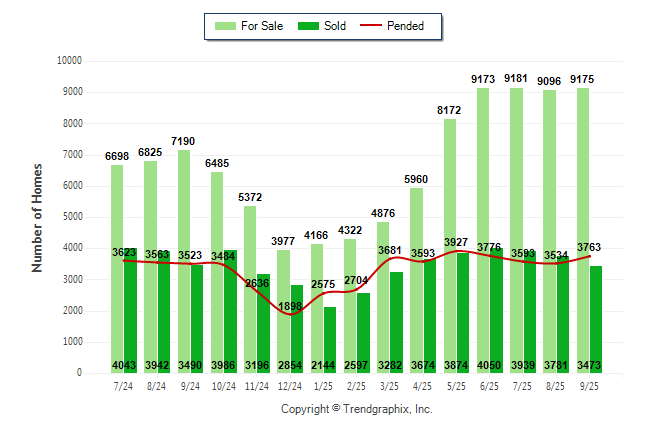Click the red Pended legend line marker
Screen dimensions: 646x434
[x=377, y=26]
